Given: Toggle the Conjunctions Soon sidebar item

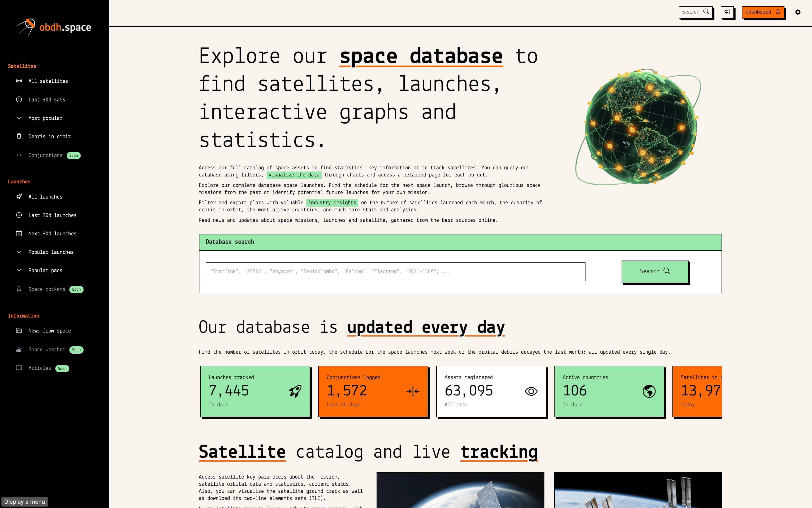Looking at the screenshot, I should click(x=46, y=155).
